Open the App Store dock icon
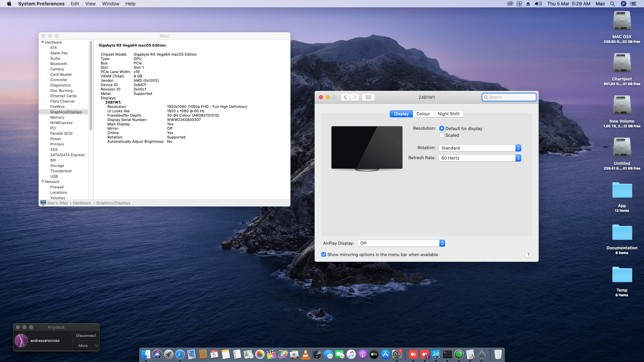 coord(385,354)
